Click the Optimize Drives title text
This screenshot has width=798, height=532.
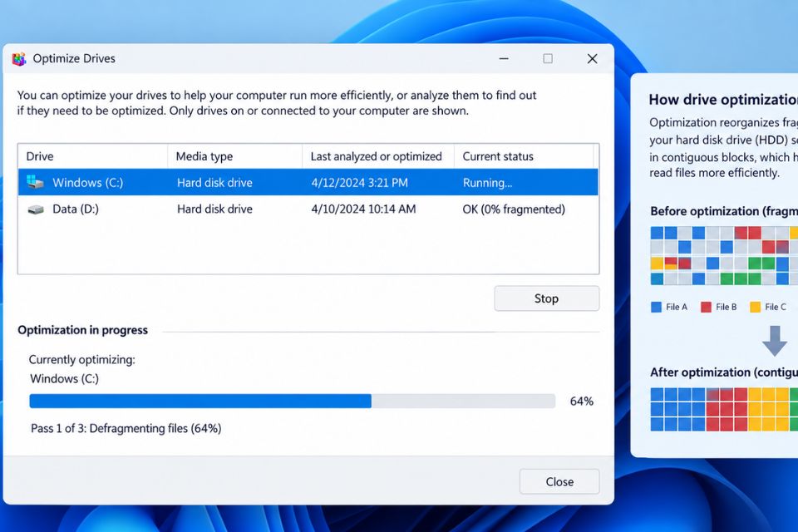click(x=74, y=59)
